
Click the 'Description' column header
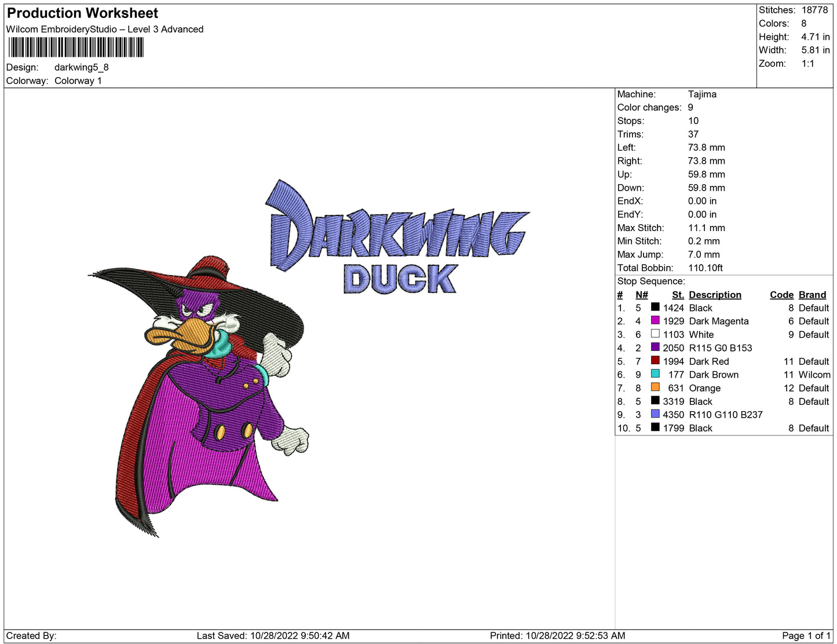715,295
